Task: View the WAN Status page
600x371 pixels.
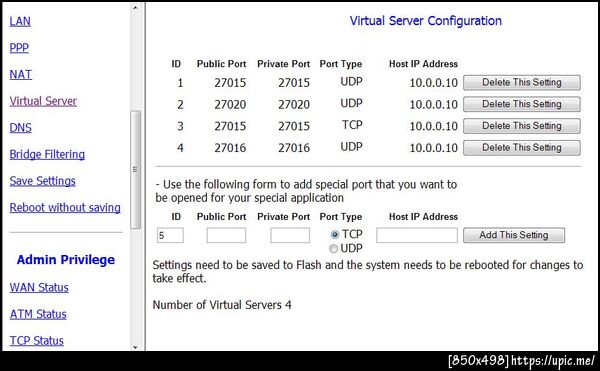Action: 39,288
